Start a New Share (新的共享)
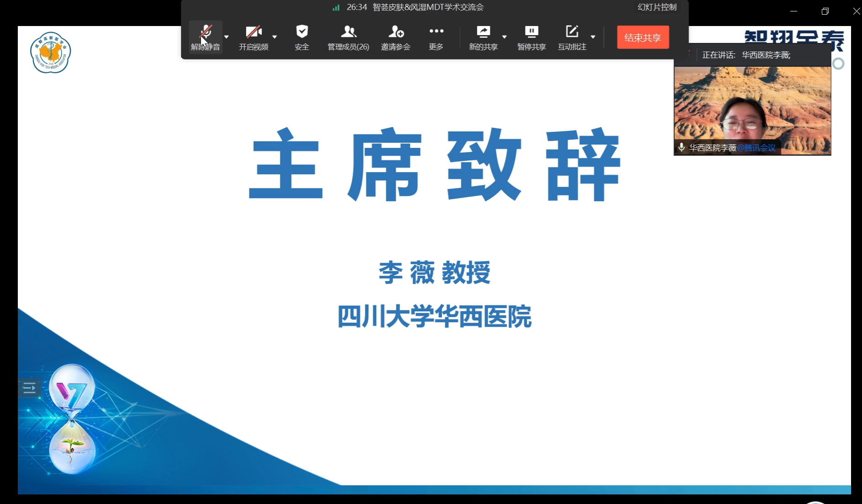Screen dimensions: 862x504 pyautogui.click(x=483, y=37)
